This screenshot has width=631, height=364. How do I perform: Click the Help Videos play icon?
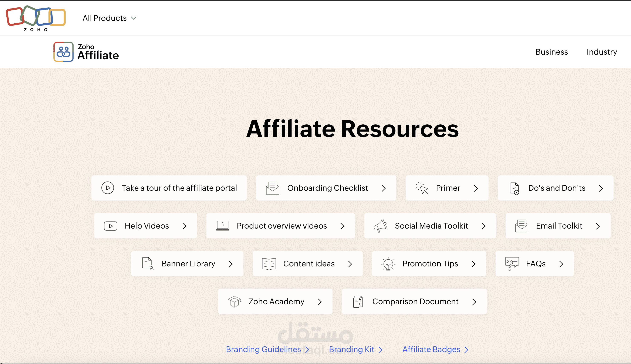coord(111,226)
